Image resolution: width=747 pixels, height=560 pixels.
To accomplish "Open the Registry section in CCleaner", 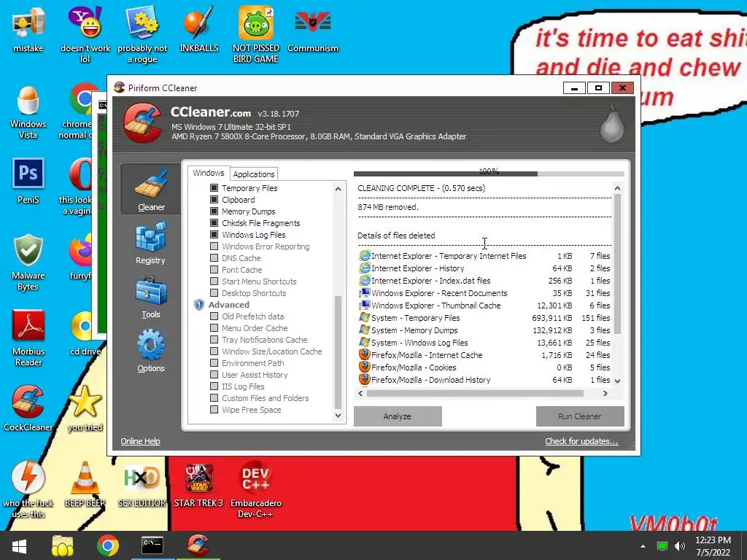I will 150,243.
